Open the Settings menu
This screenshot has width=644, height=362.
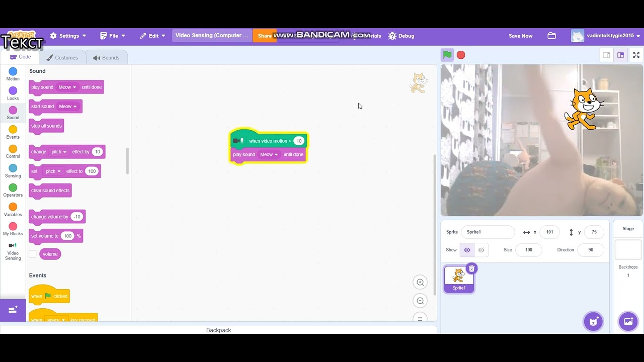pos(68,36)
